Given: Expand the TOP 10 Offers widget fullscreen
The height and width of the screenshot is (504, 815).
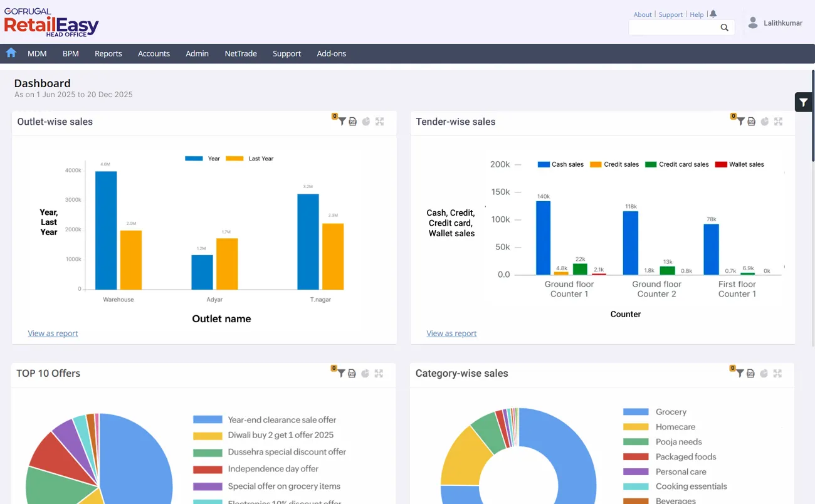Looking at the screenshot, I should click(379, 373).
